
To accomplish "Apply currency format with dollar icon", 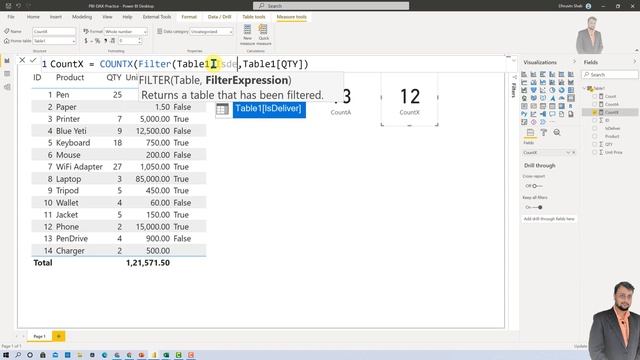I will 86,41.
